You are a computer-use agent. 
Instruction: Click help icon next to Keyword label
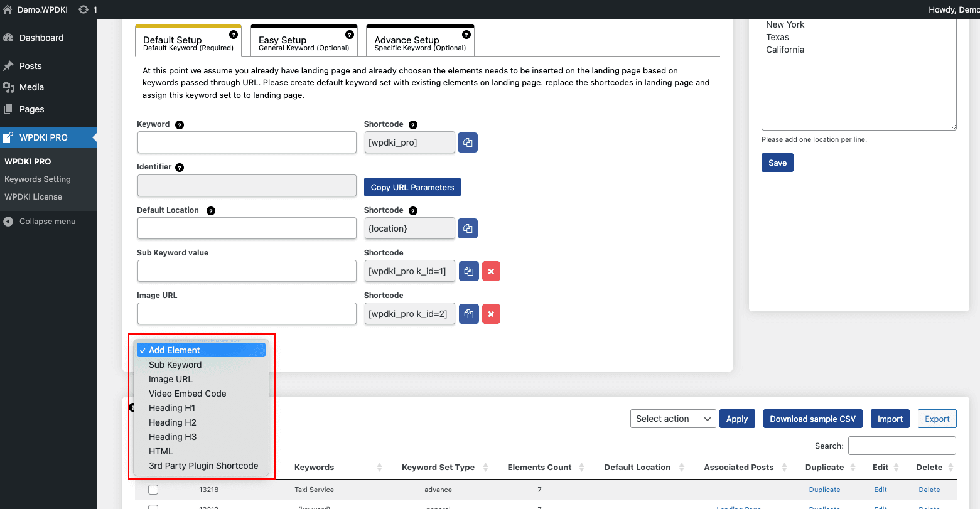[x=180, y=125]
